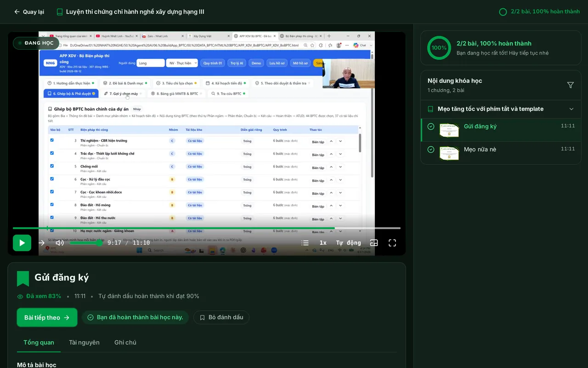Click the ĐANG HỌC badge on the video

point(36,43)
